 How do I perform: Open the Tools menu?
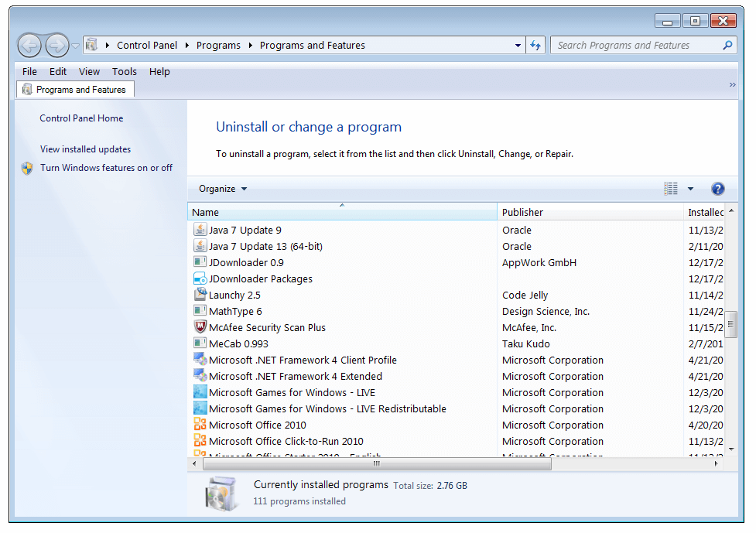point(124,71)
